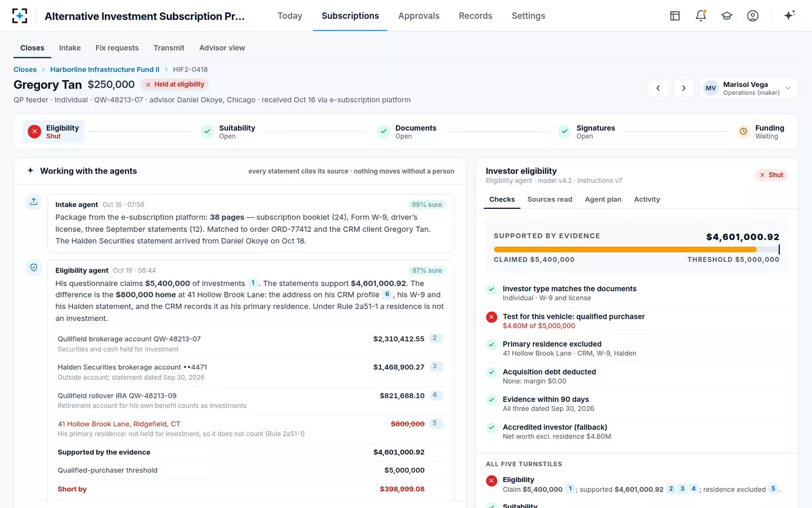
Task: Open the Approvals nav tab
Action: (418, 16)
